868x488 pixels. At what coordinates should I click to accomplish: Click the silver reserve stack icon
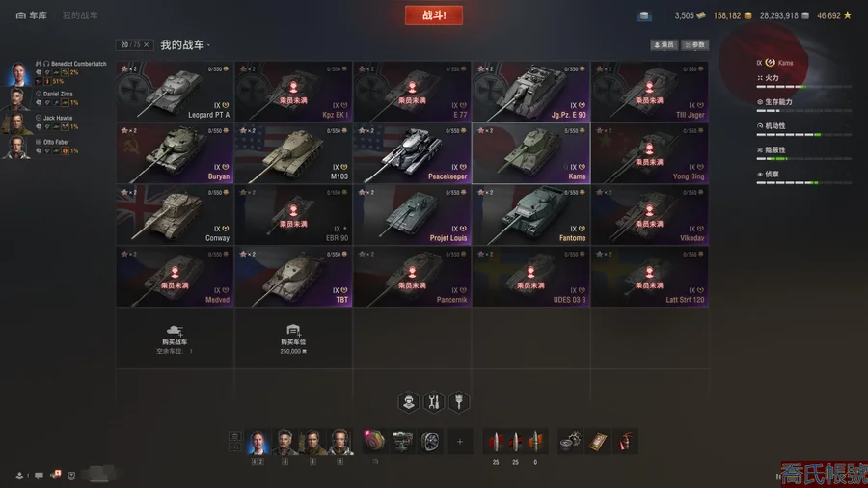pyautogui.click(x=644, y=15)
